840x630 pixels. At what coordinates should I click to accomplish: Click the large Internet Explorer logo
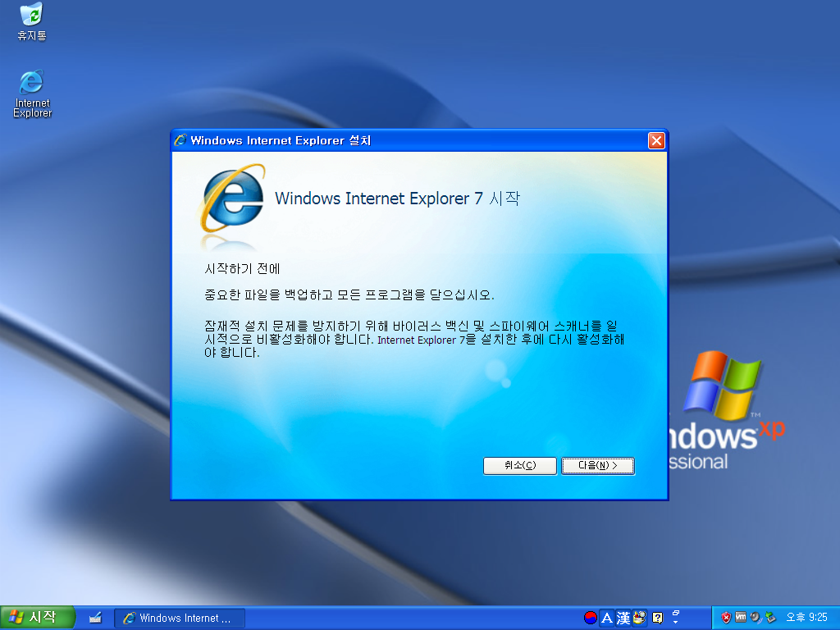(232, 199)
